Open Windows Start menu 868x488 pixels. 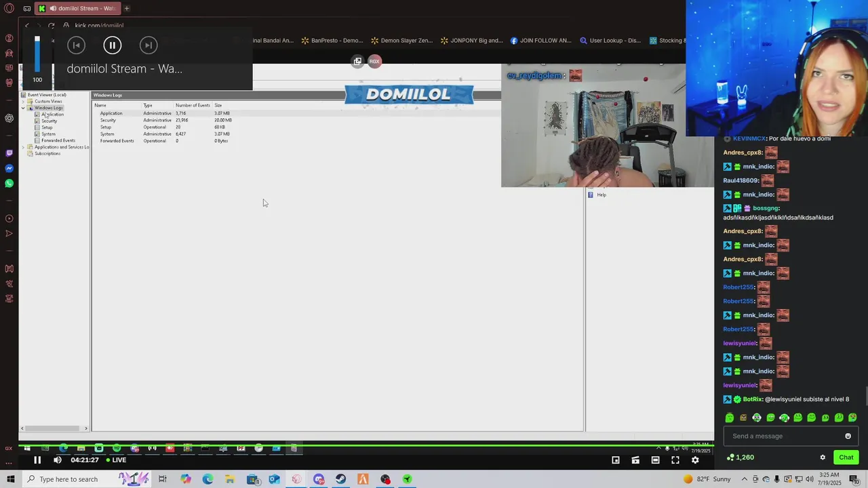(x=10, y=479)
